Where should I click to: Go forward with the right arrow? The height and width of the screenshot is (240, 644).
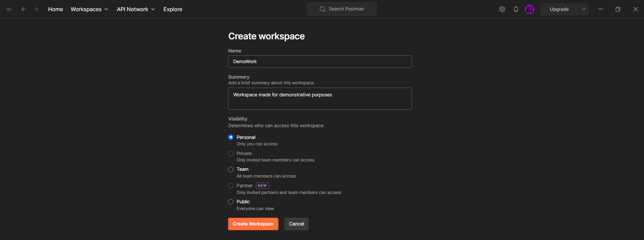pos(36,9)
